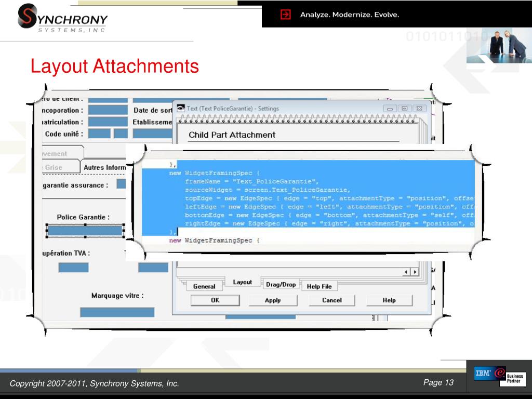Click the 'Police Garantie :' label
The image size is (532, 399).
84,217
